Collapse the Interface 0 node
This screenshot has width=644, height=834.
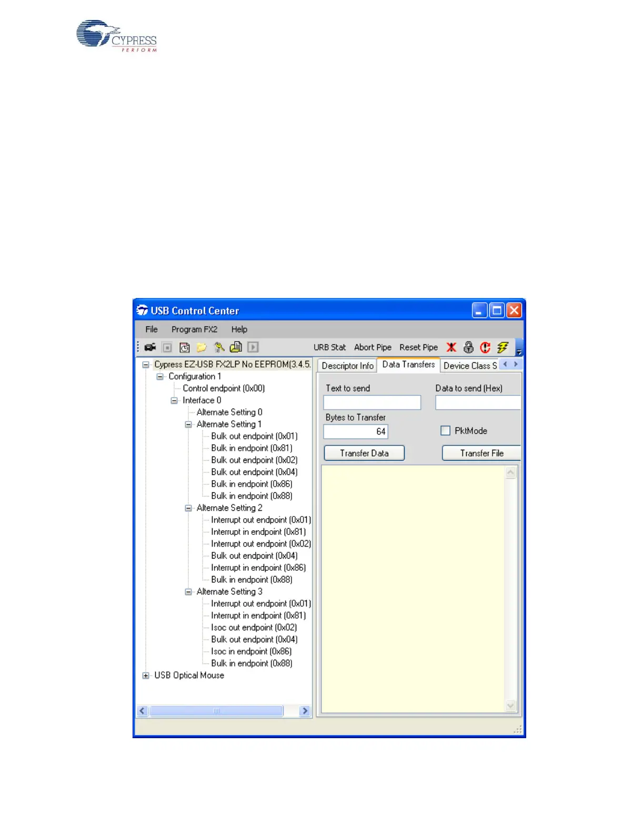click(174, 401)
